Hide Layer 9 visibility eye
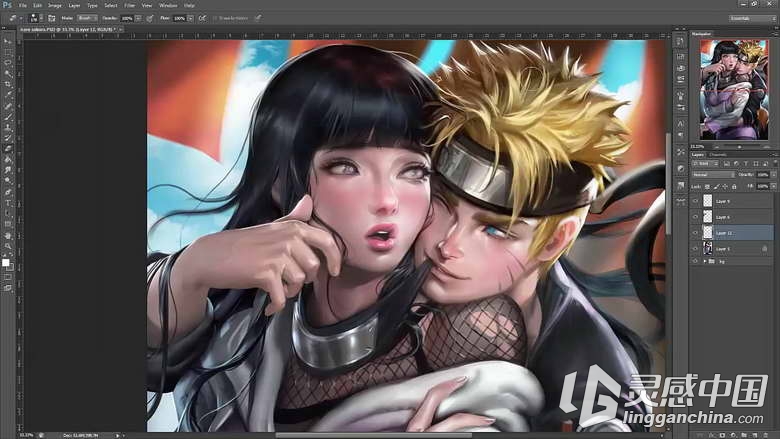 tap(695, 201)
